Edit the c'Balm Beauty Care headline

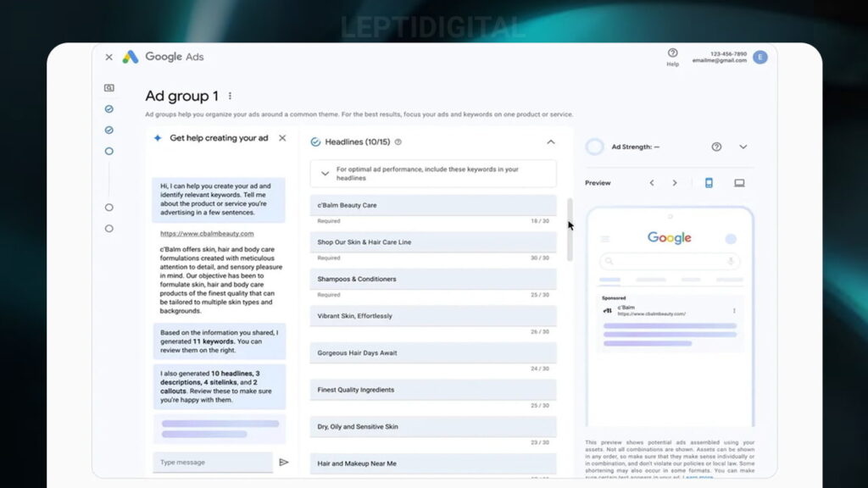(433, 205)
